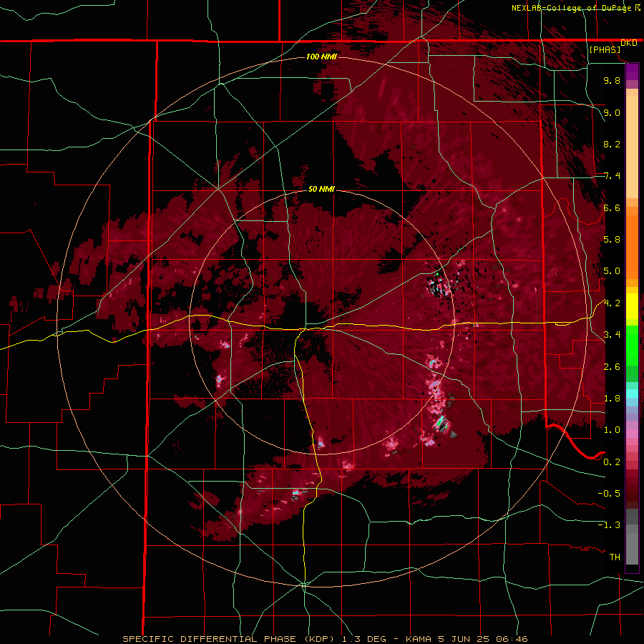The image size is (644, 644).
Task: Click the 7.4 scale value
Action: click(612, 176)
